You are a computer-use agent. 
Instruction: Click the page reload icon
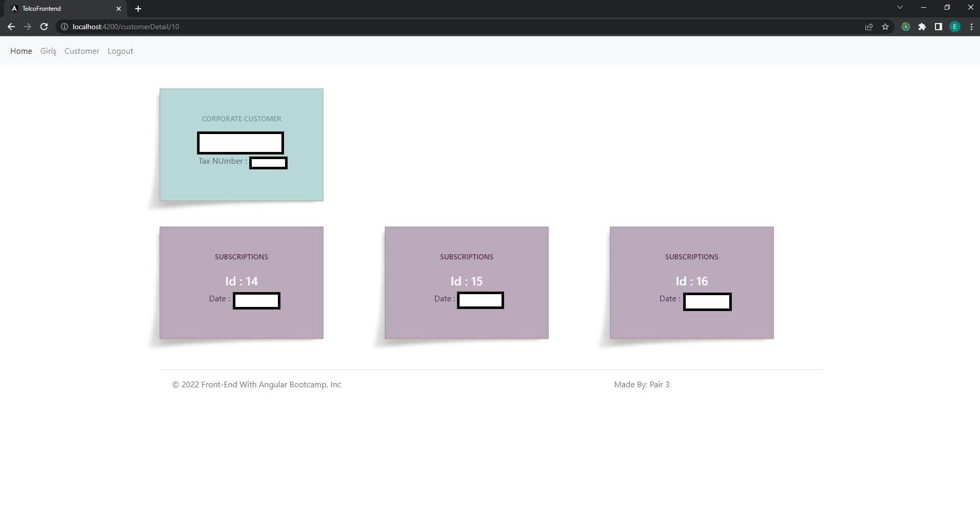pyautogui.click(x=44, y=27)
